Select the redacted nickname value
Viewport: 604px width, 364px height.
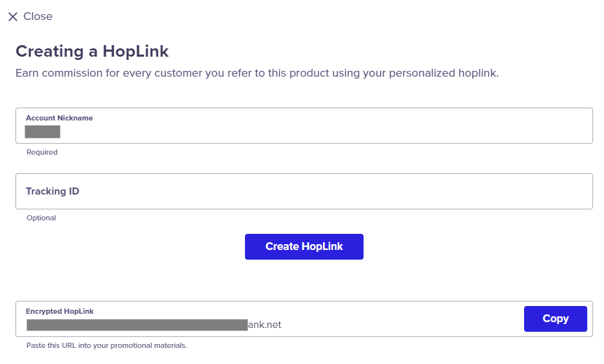pyautogui.click(x=43, y=131)
